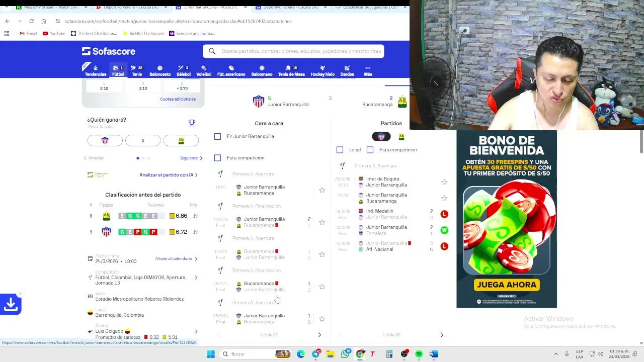
Task: Open the Balonmano sport section
Action: coord(262,70)
